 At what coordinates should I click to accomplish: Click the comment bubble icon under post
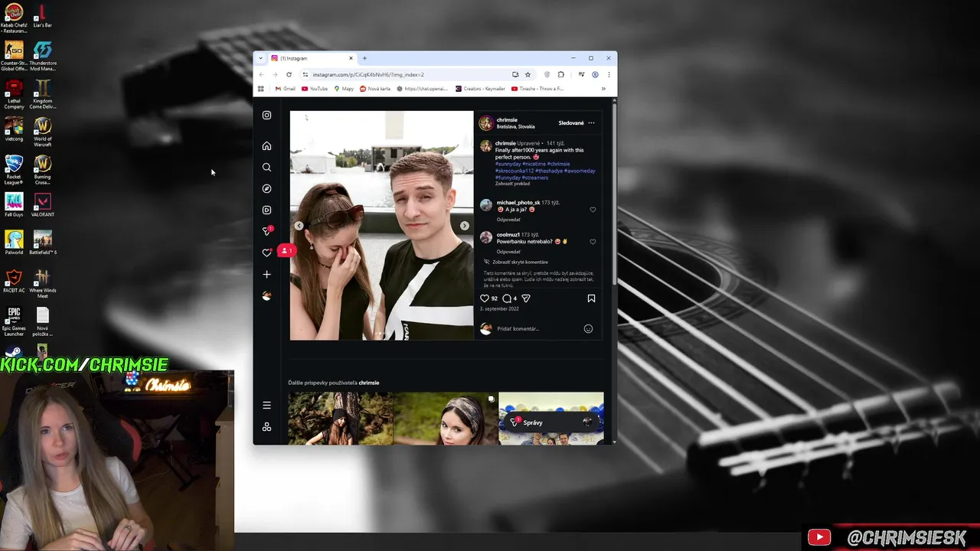tap(506, 298)
